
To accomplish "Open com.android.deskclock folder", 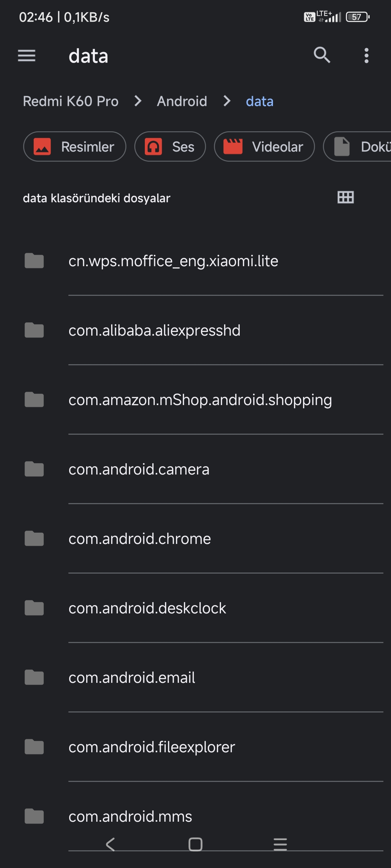I will [147, 608].
